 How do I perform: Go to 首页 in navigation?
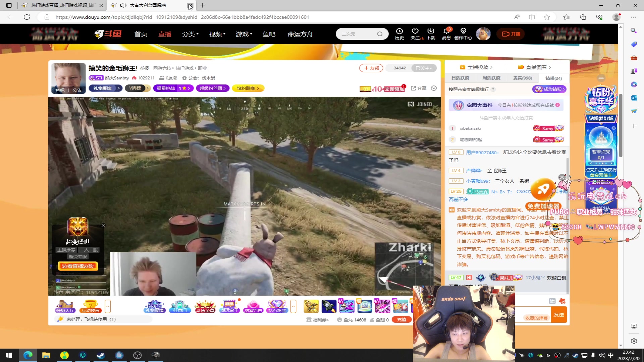[x=141, y=34]
